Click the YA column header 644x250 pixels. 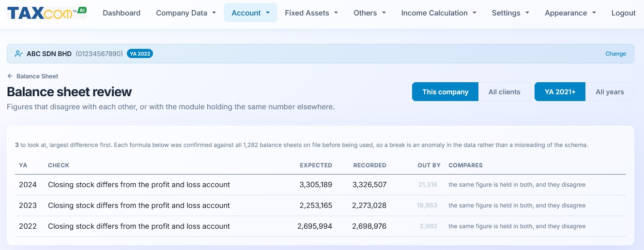pos(23,165)
